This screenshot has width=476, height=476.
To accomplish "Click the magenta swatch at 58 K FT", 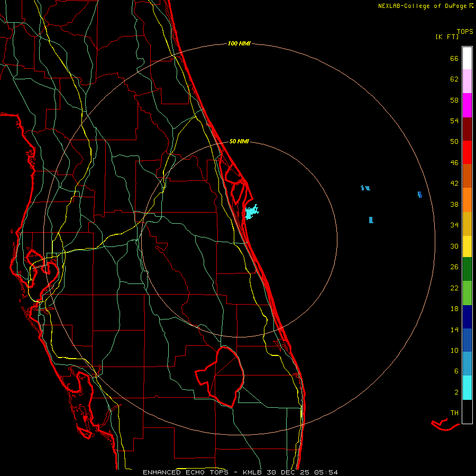I will click(x=467, y=105).
